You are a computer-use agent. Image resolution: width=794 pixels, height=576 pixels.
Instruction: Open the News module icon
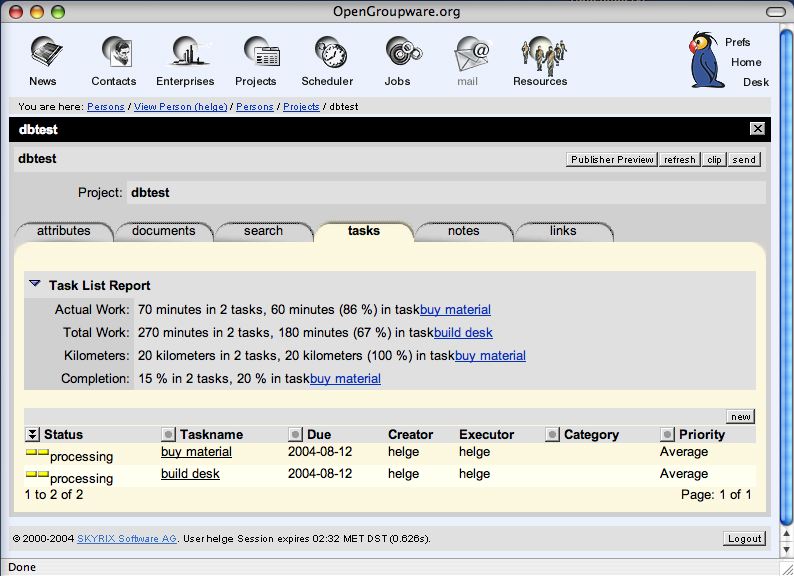coord(46,52)
